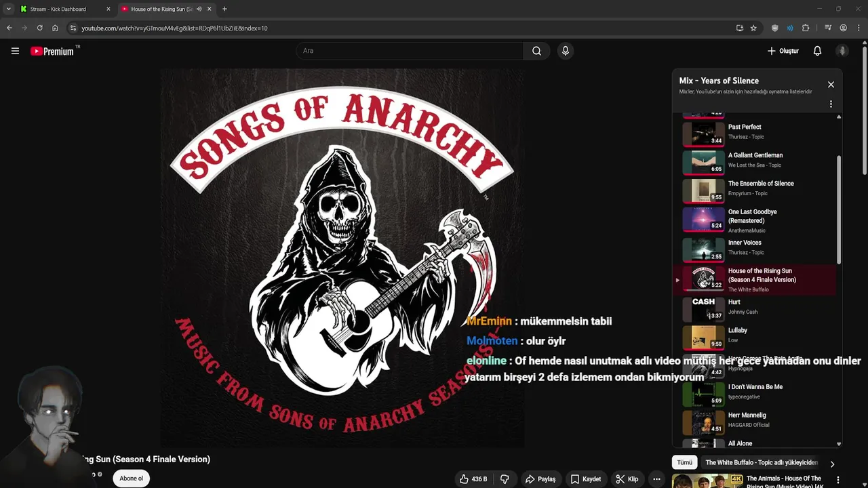Start voice search with microphone icon
868x488 pixels.
(565, 51)
